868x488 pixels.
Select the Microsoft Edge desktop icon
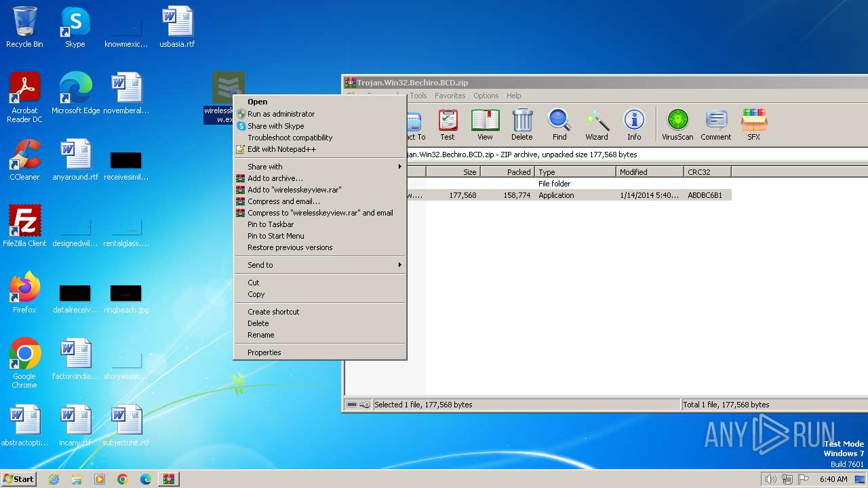(x=75, y=94)
